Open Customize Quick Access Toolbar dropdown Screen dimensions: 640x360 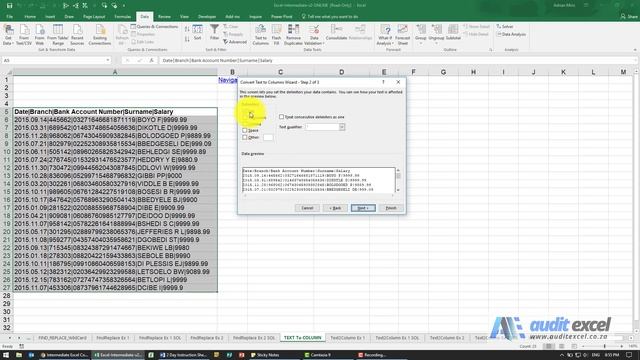click(x=124, y=5)
